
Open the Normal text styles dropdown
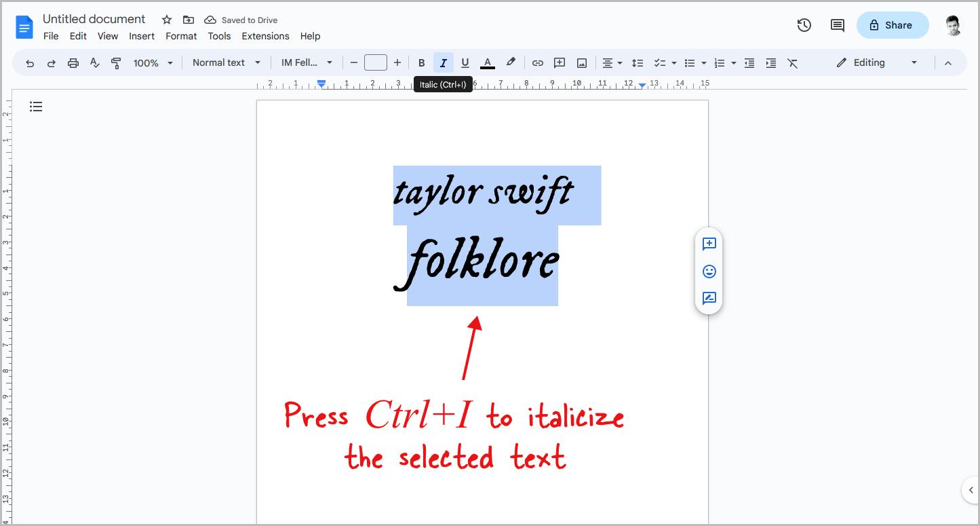(x=227, y=62)
